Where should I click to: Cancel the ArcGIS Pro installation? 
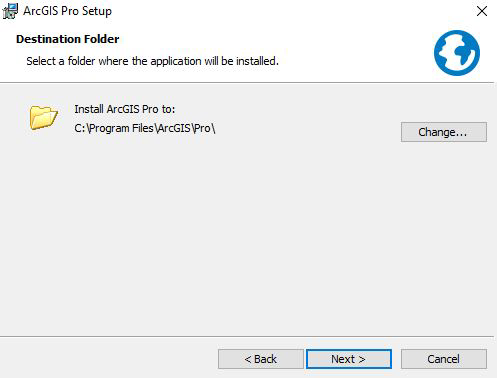444,359
